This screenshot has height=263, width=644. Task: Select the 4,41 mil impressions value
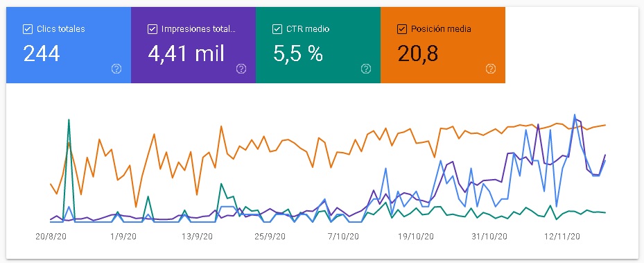pos(186,53)
